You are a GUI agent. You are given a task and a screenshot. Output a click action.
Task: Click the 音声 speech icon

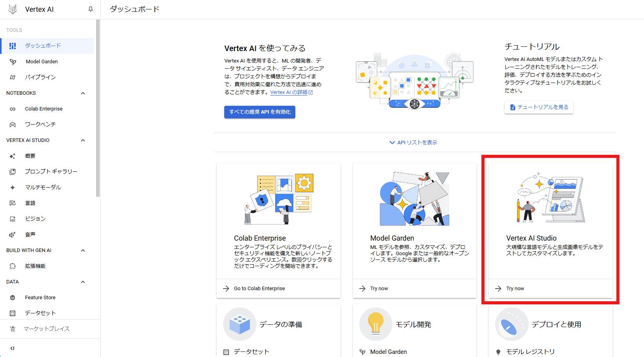click(x=13, y=235)
